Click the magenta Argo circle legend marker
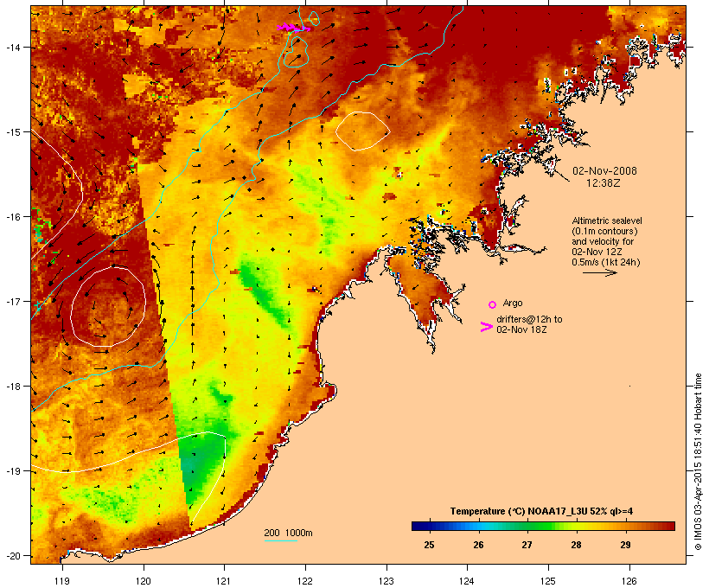This screenshot has width=709, height=588. [493, 304]
